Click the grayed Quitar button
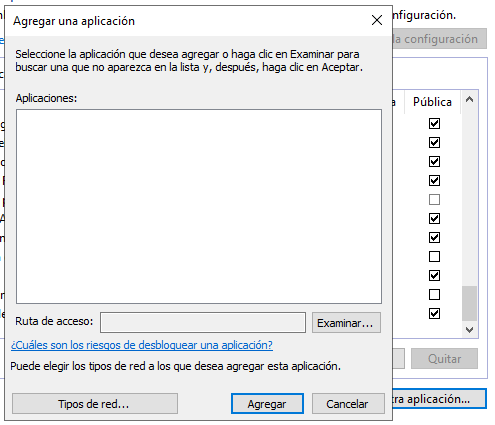Screen dimensions: 495x425 pos(444,359)
